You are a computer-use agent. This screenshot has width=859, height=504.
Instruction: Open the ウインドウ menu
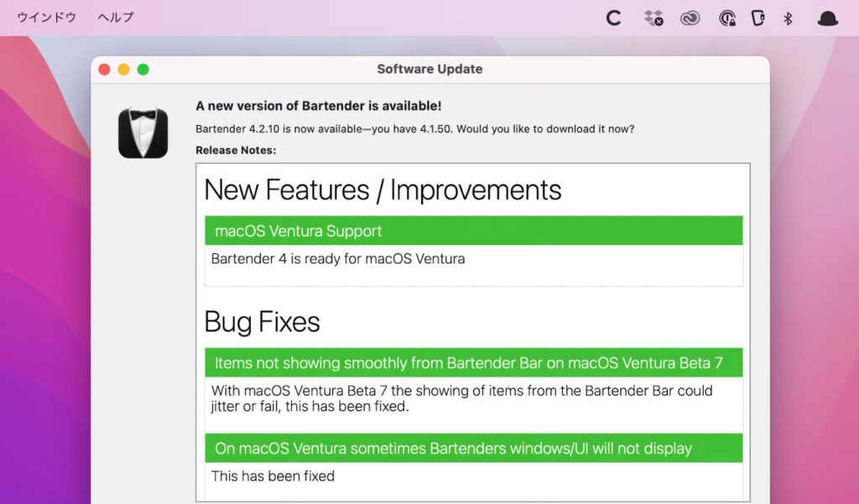click(x=47, y=17)
